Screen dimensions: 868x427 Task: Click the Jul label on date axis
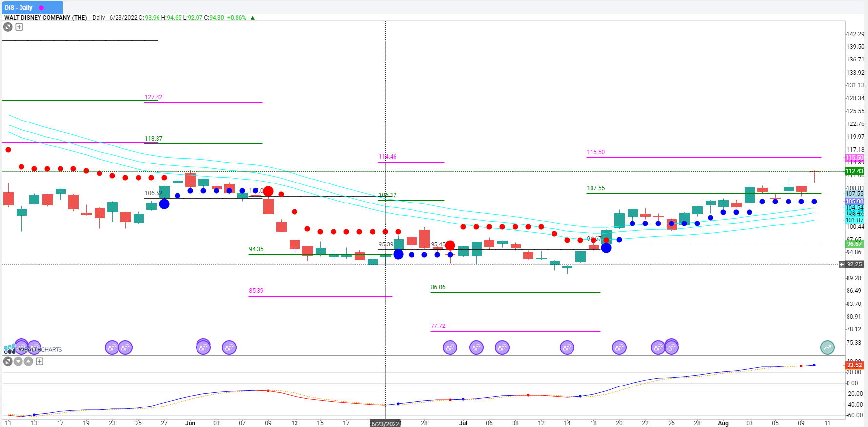[463, 423]
